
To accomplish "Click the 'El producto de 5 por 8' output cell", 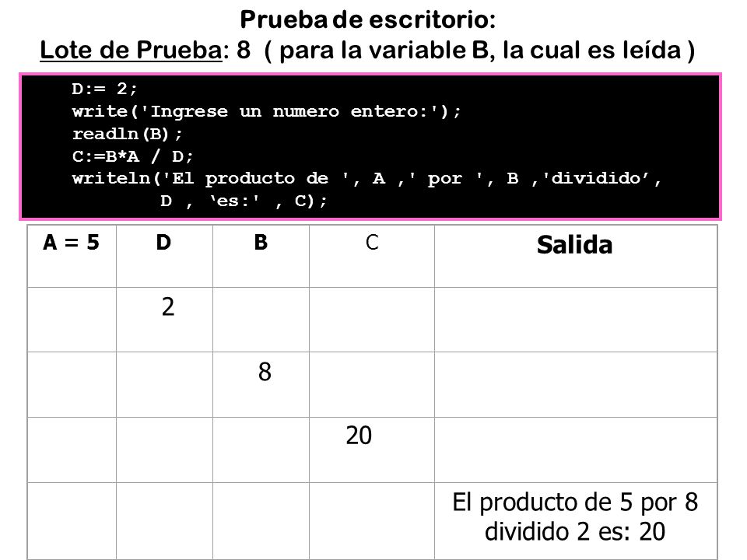I will pyautogui.click(x=576, y=521).
